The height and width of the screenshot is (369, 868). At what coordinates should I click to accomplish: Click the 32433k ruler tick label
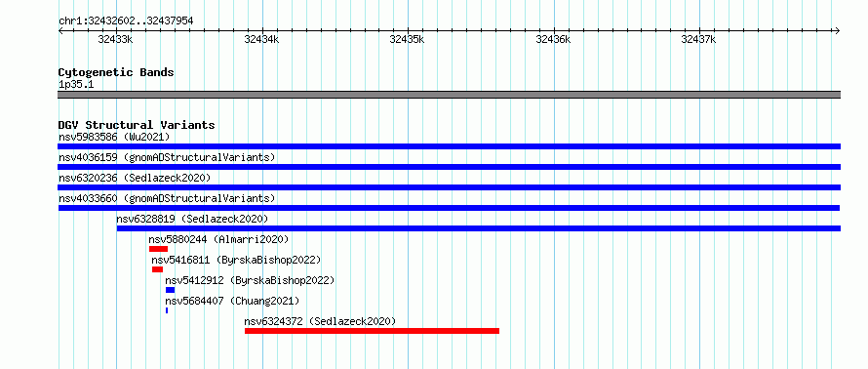[115, 39]
